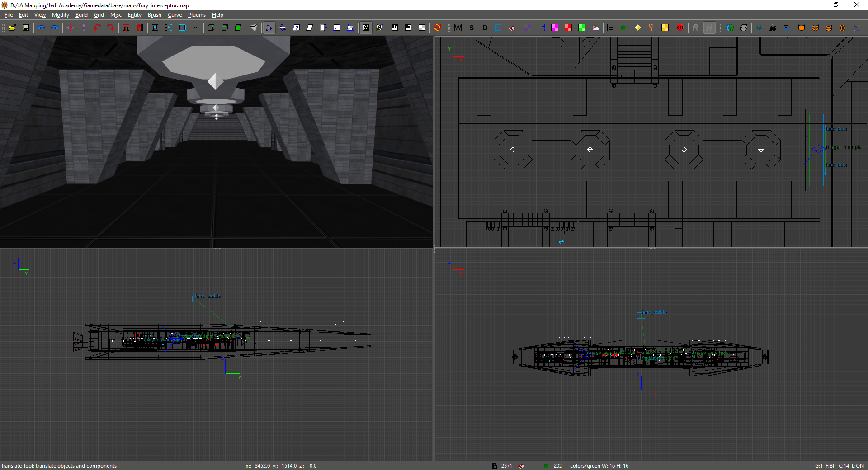Click the blue Undo arrow
Image resolution: width=868 pixels, height=470 pixels.
click(x=41, y=28)
